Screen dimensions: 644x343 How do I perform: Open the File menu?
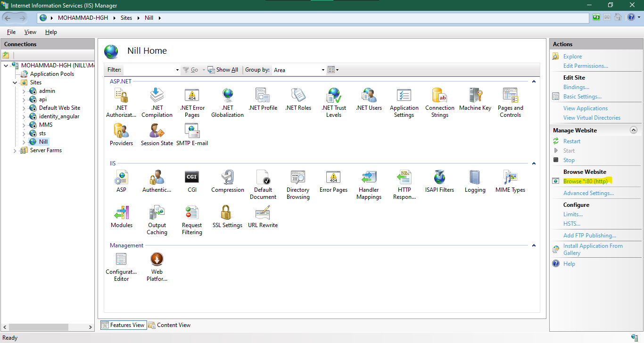pyautogui.click(x=11, y=32)
